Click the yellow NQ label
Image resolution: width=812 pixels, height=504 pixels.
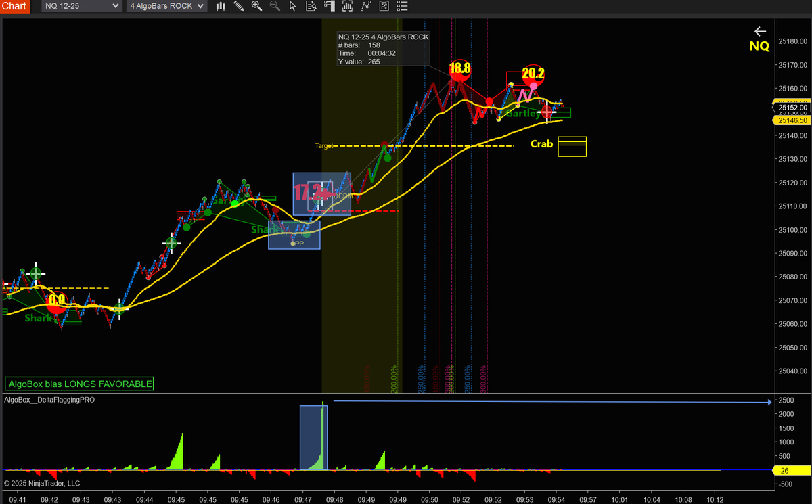(x=759, y=46)
